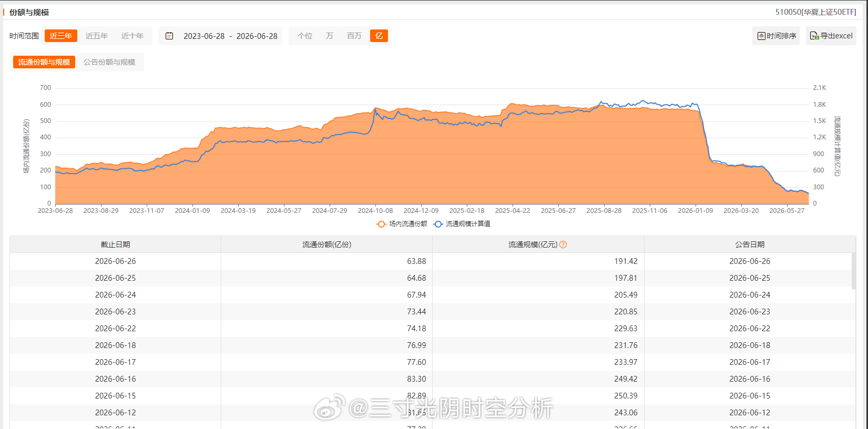Select 公告日期 cell 2026-06-26
This screenshot has width=868, height=429.
click(750, 261)
